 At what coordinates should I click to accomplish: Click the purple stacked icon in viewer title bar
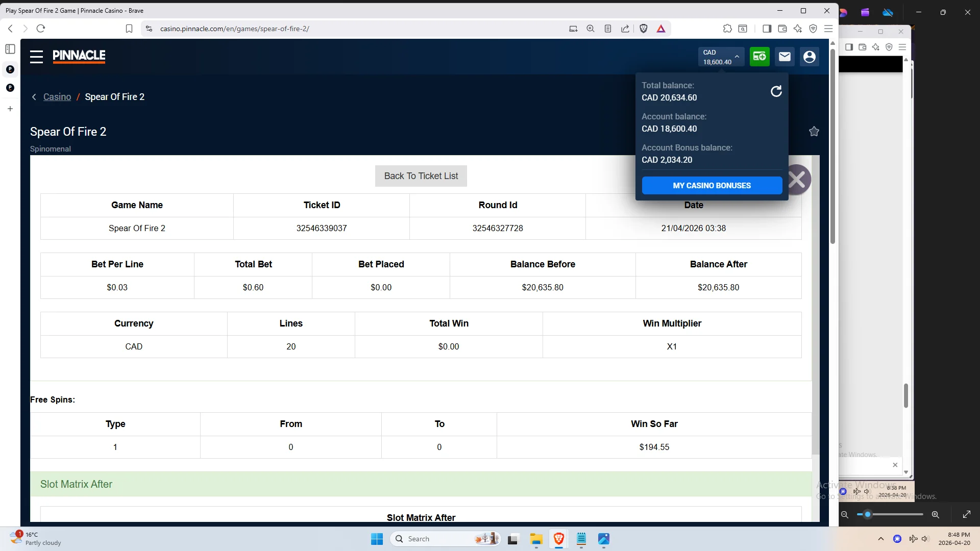pyautogui.click(x=865, y=12)
